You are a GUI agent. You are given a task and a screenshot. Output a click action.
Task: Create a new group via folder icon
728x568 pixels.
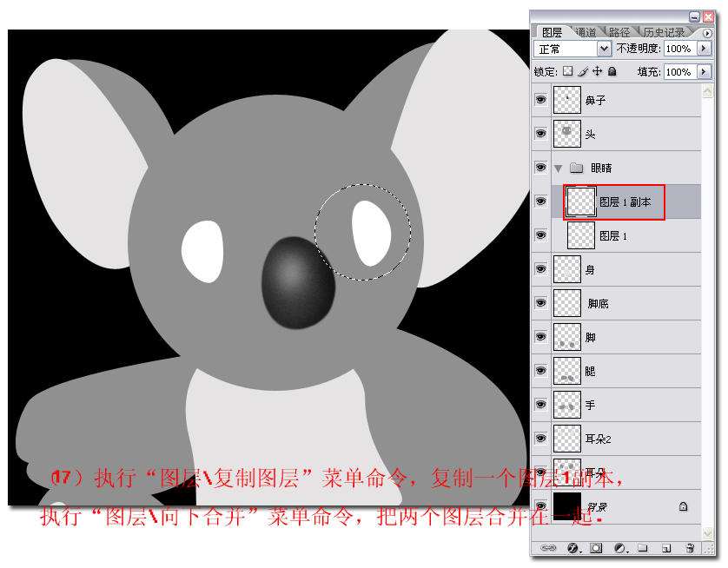643,548
